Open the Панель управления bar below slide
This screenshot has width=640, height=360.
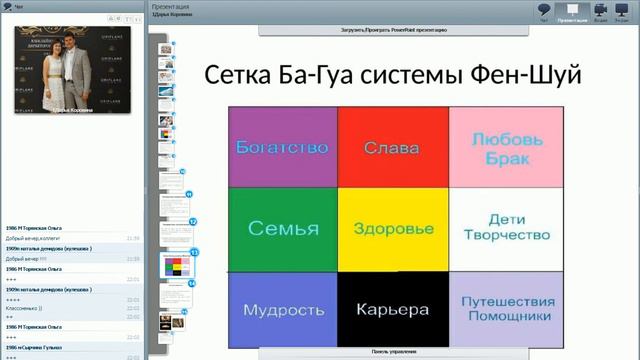pyautogui.click(x=393, y=352)
